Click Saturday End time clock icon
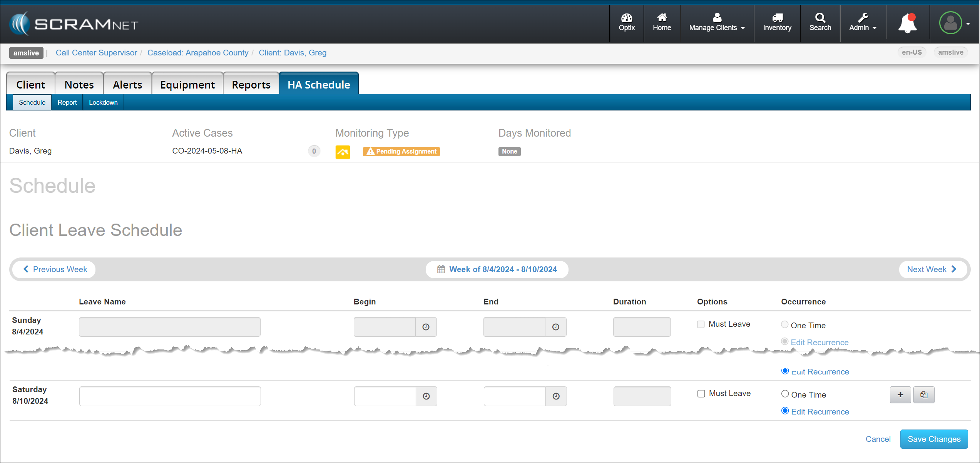980x463 pixels. pyautogui.click(x=556, y=396)
